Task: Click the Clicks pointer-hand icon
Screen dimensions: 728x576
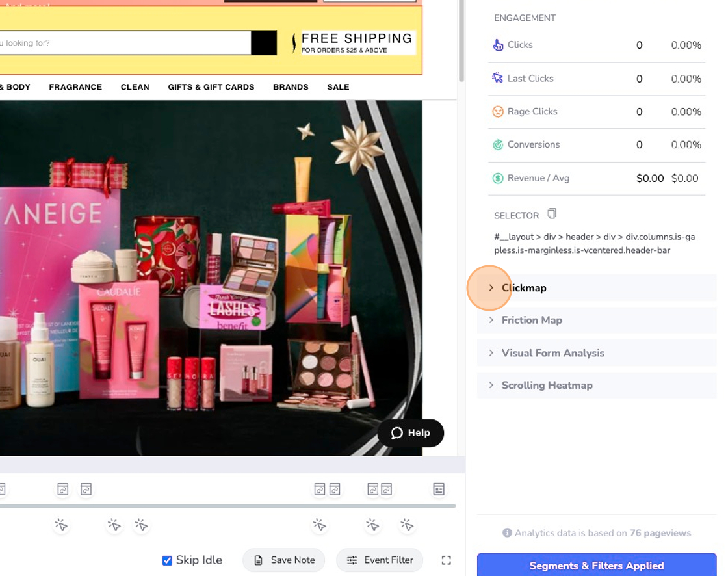Action: [x=498, y=45]
